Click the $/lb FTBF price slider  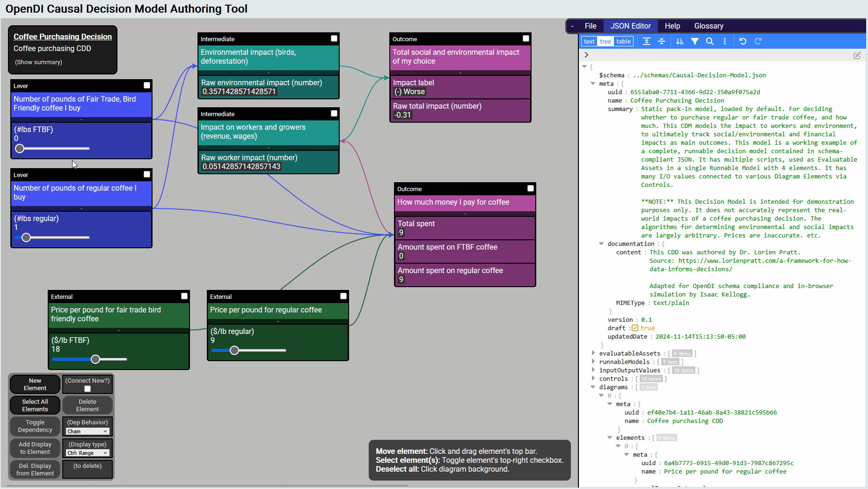(90, 359)
